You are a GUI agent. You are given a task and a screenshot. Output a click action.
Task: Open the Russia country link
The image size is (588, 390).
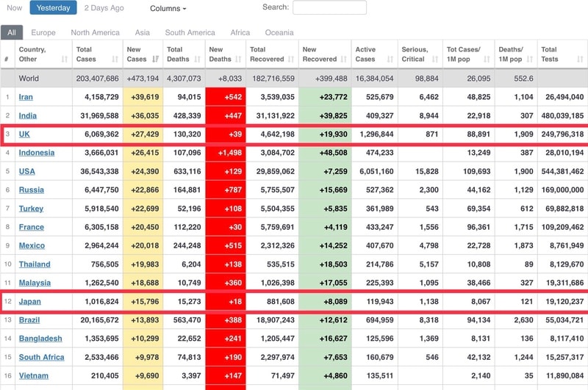point(32,190)
